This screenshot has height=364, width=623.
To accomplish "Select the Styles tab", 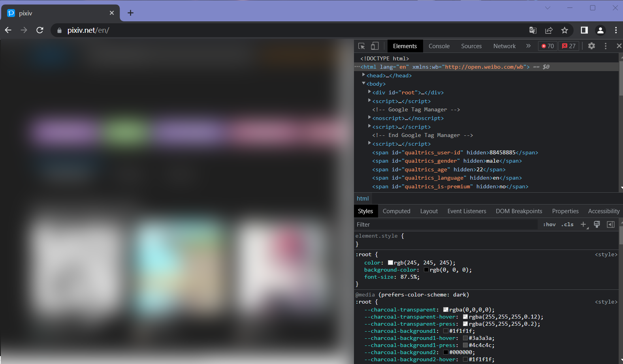I will tap(365, 211).
